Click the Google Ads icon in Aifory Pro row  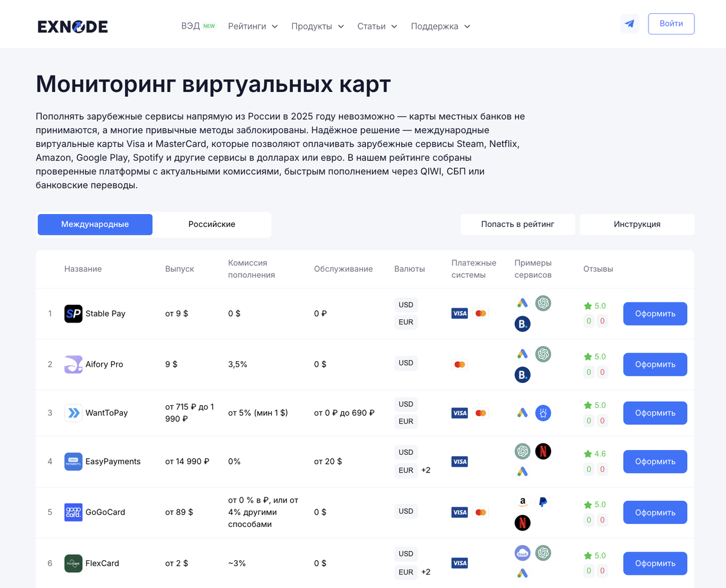coord(522,354)
